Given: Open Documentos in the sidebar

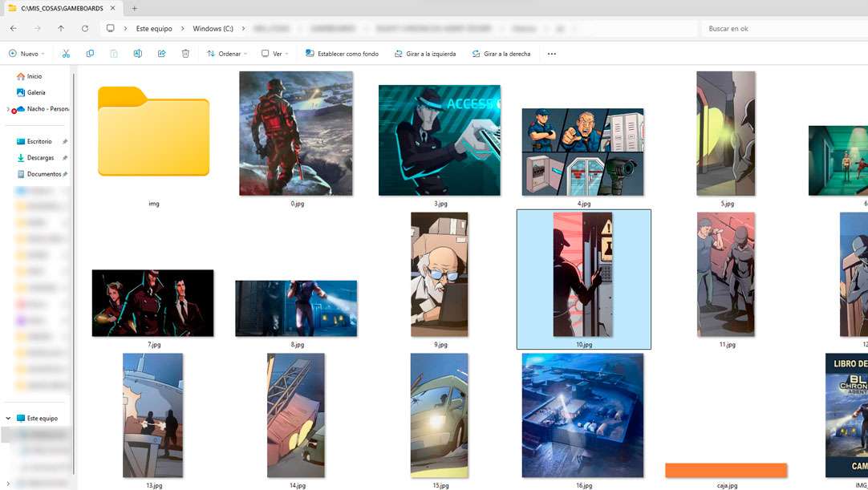Looking at the screenshot, I should pos(44,174).
